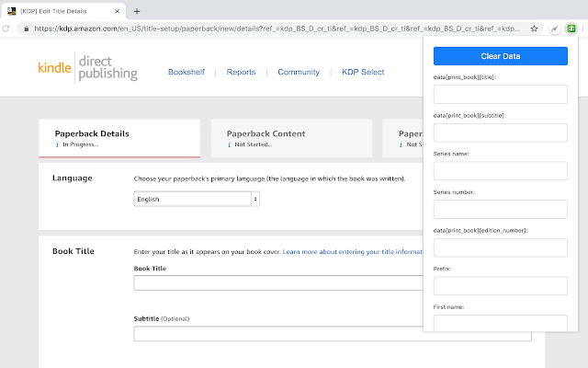This screenshot has height=368, width=588.
Task: Navigate to KDP Select
Action: pos(363,72)
